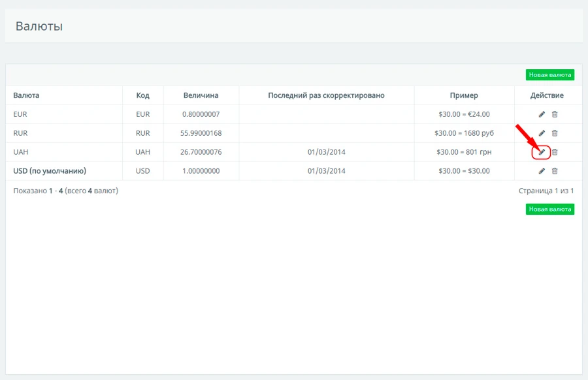Click the "Код" column header

[x=142, y=95]
